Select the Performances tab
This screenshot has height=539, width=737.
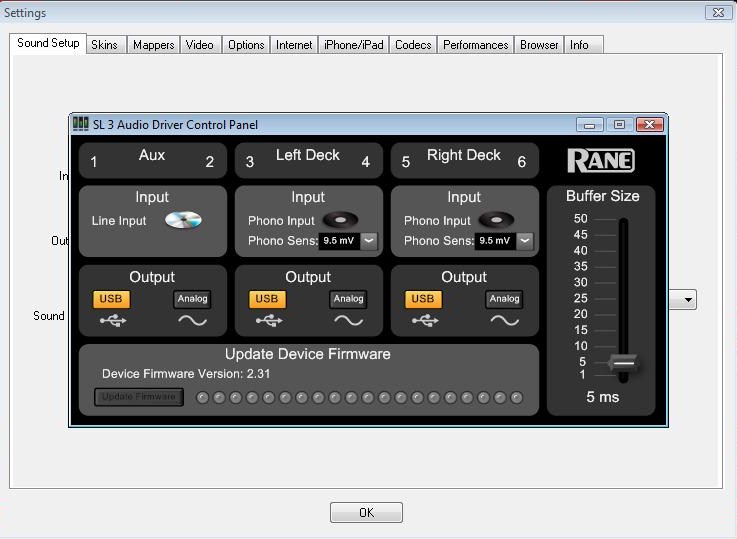[x=475, y=45]
